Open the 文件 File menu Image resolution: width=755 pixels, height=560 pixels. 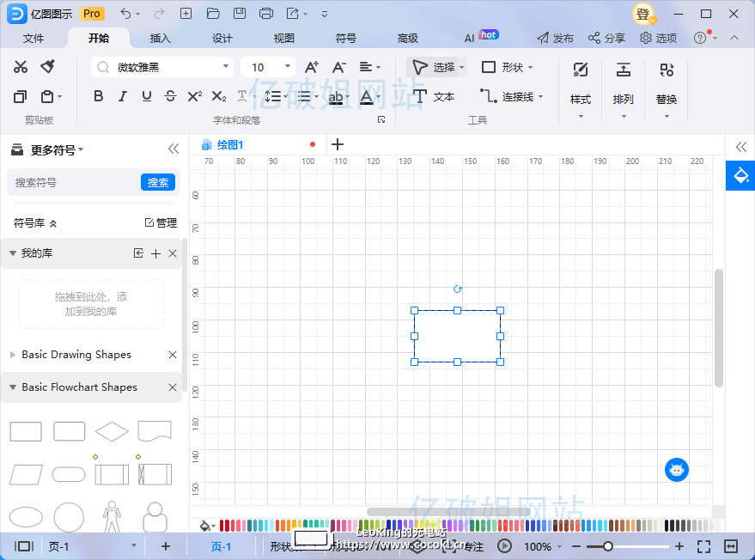pos(33,38)
